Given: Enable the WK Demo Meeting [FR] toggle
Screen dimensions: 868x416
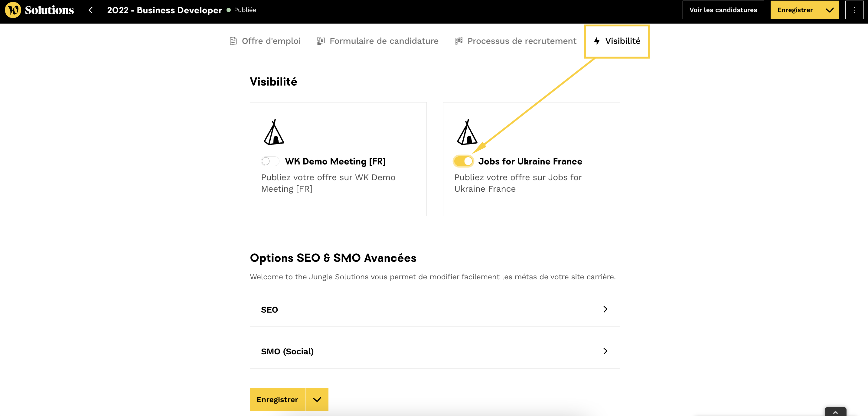Looking at the screenshot, I should [270, 161].
